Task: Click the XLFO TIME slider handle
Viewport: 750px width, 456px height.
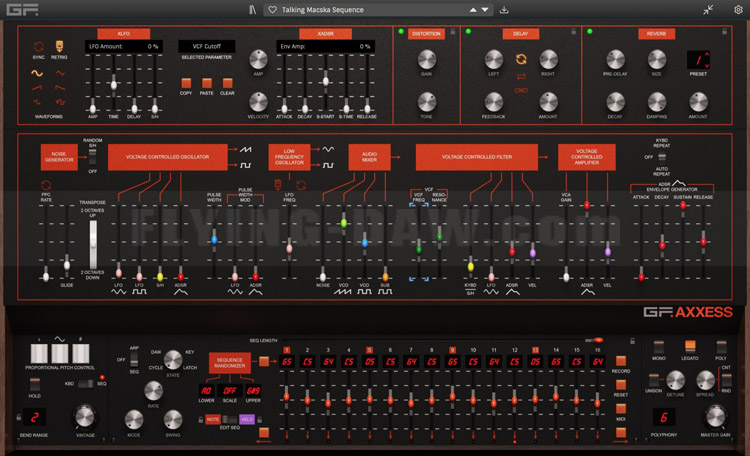Action: 113,85
